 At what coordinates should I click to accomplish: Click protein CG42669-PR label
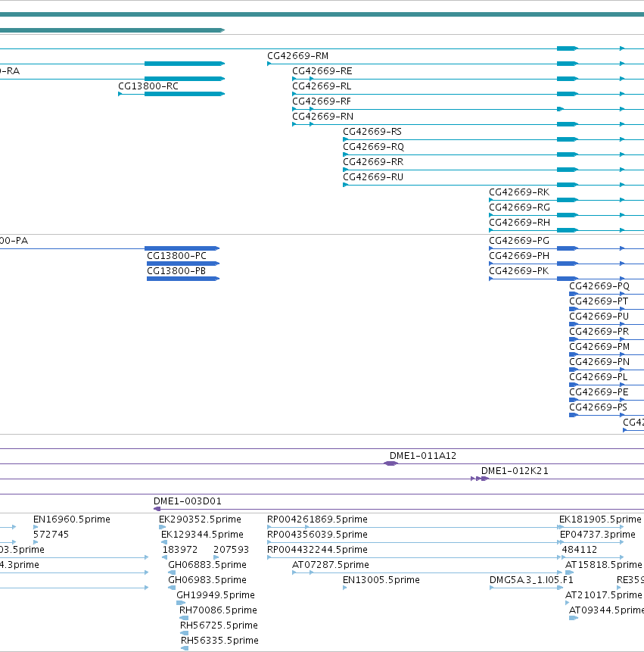coord(599,332)
